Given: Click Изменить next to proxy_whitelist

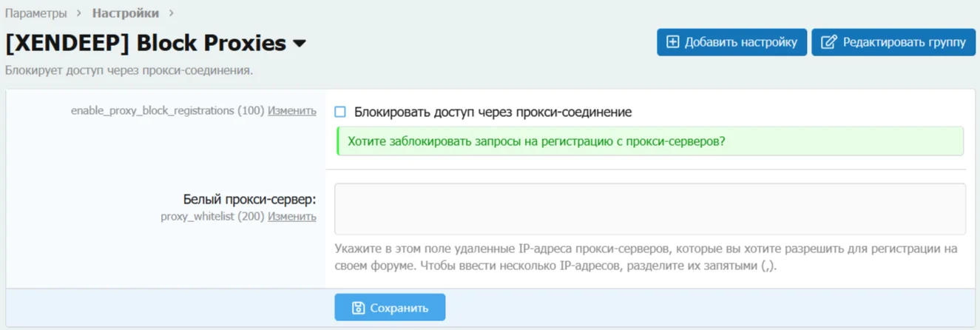Looking at the screenshot, I should coord(291,217).
